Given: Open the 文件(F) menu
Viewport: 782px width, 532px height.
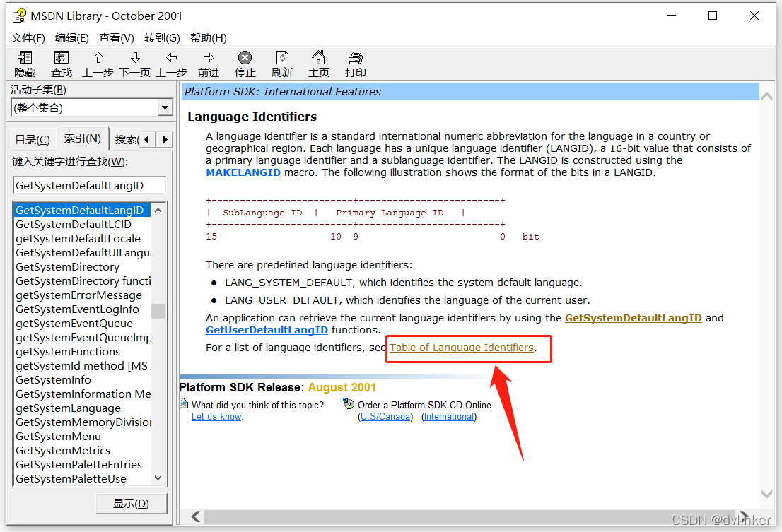Looking at the screenshot, I should pos(28,38).
